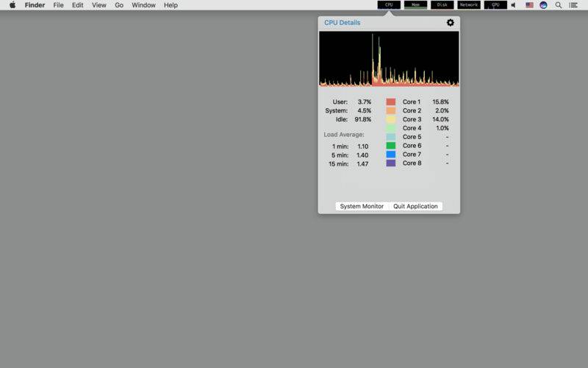Open the US flag input menu
The width and height of the screenshot is (588, 368).
point(529,5)
